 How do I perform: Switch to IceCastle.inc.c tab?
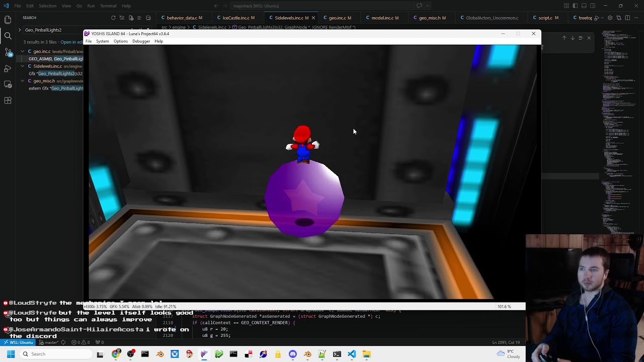(238, 18)
